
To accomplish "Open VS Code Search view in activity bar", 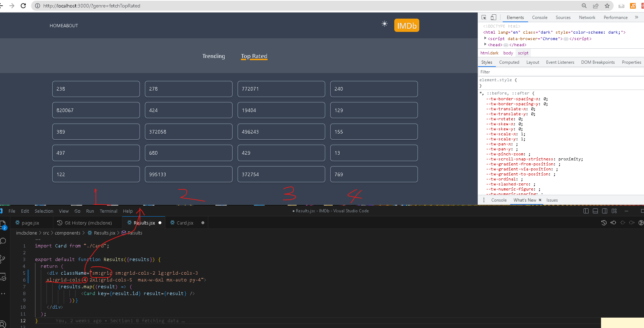I will [x=3, y=241].
